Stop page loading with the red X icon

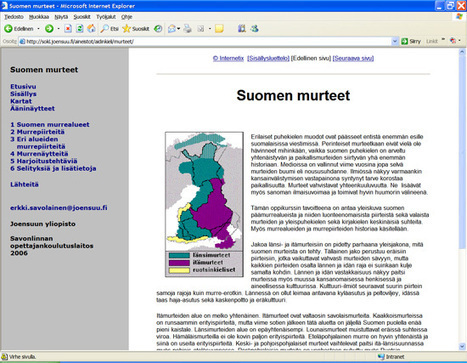point(68,29)
